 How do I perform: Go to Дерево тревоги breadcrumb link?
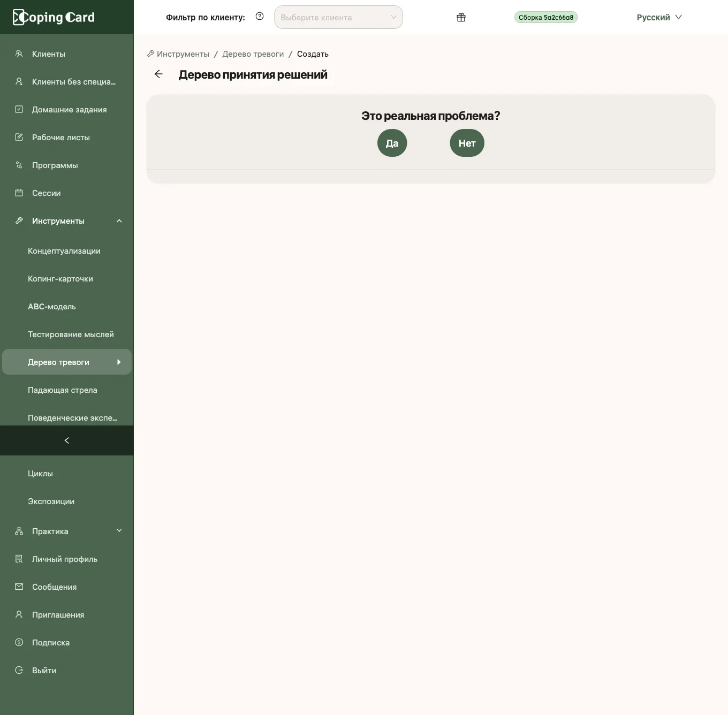point(253,54)
